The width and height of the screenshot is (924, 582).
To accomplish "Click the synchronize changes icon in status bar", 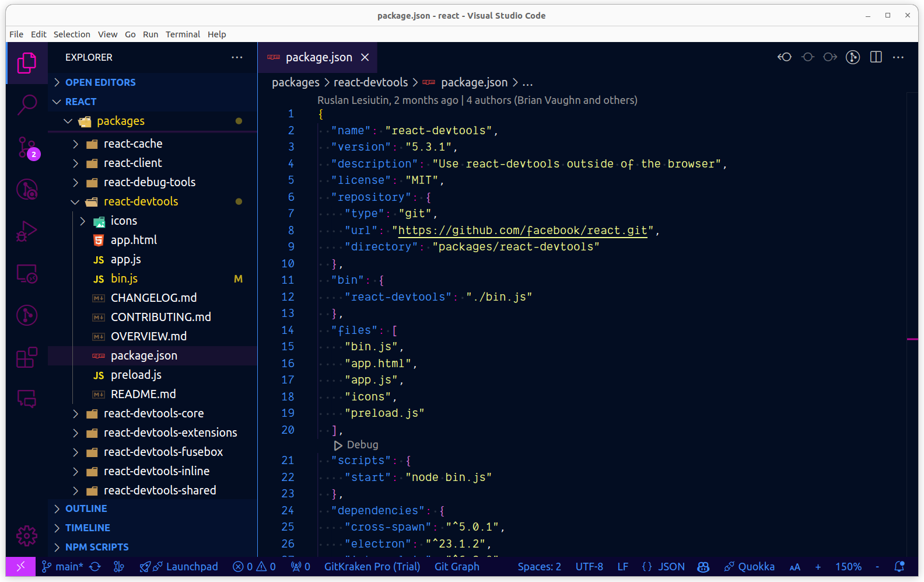I will click(95, 566).
